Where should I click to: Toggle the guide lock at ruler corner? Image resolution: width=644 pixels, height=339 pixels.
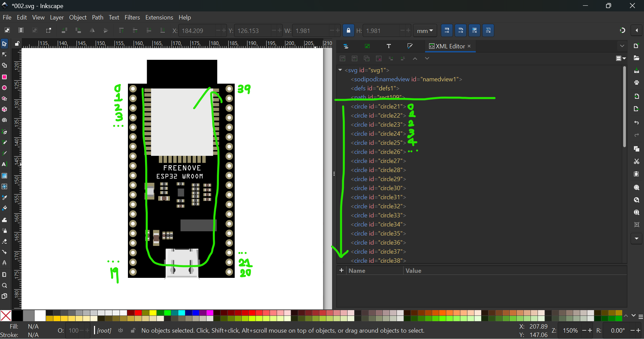click(17, 44)
